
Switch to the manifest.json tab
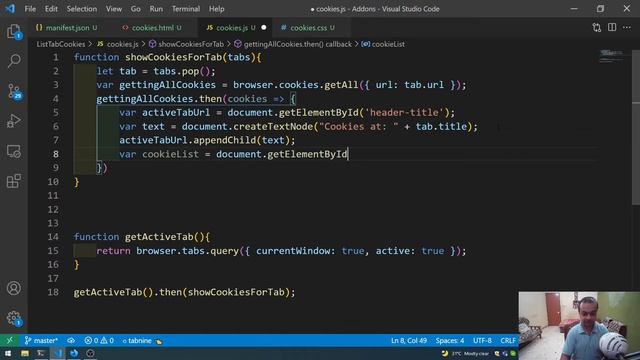(x=67, y=27)
